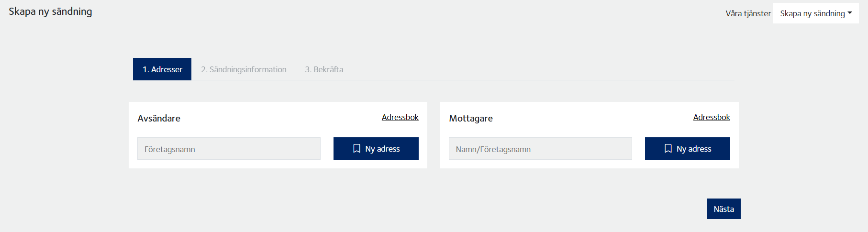Switch to the 2. Sändningsinformation tab

244,69
